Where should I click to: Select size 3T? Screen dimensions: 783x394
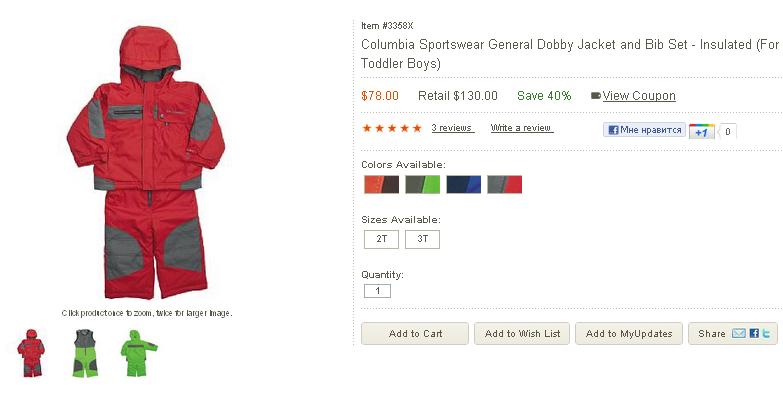click(x=422, y=239)
